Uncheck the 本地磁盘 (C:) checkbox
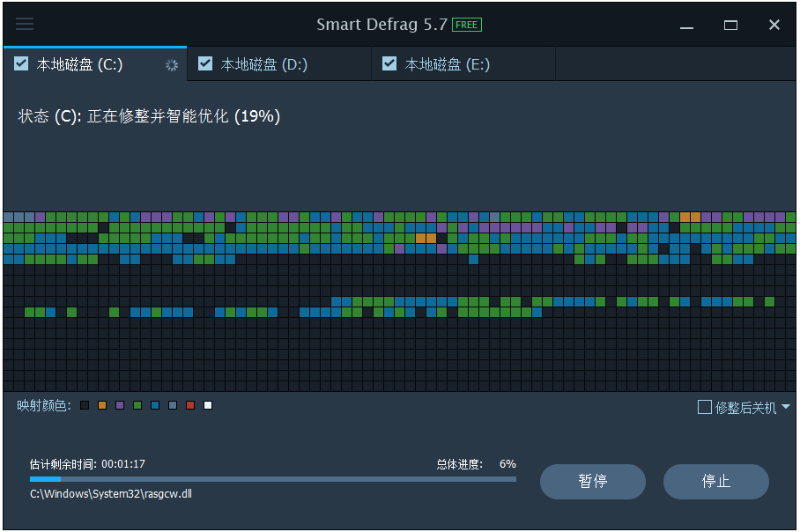This screenshot has width=800, height=532. (x=20, y=63)
